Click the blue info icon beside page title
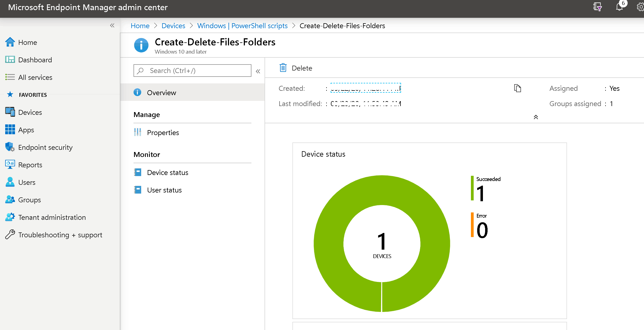 [x=141, y=45]
